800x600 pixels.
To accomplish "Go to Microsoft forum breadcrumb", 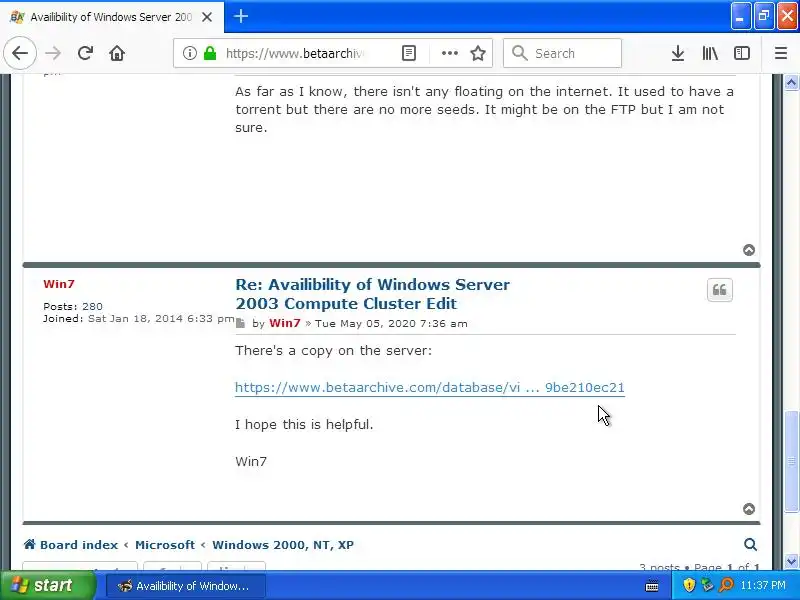I will coord(165,545).
